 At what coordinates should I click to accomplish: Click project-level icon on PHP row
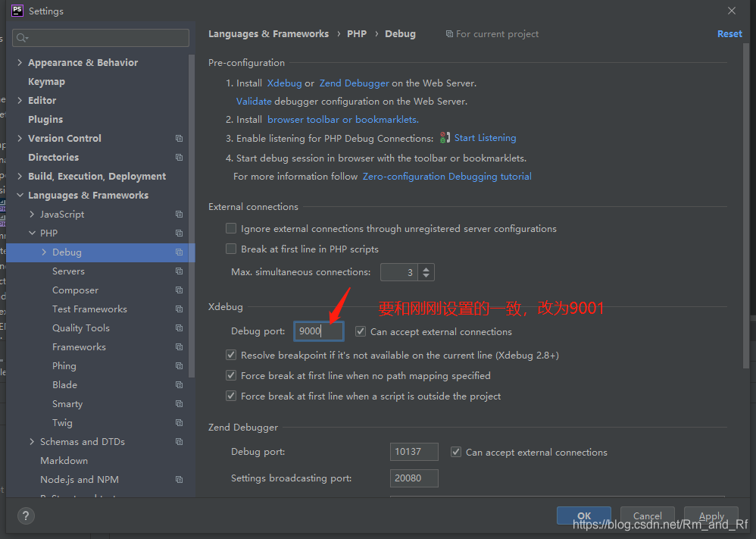180,233
